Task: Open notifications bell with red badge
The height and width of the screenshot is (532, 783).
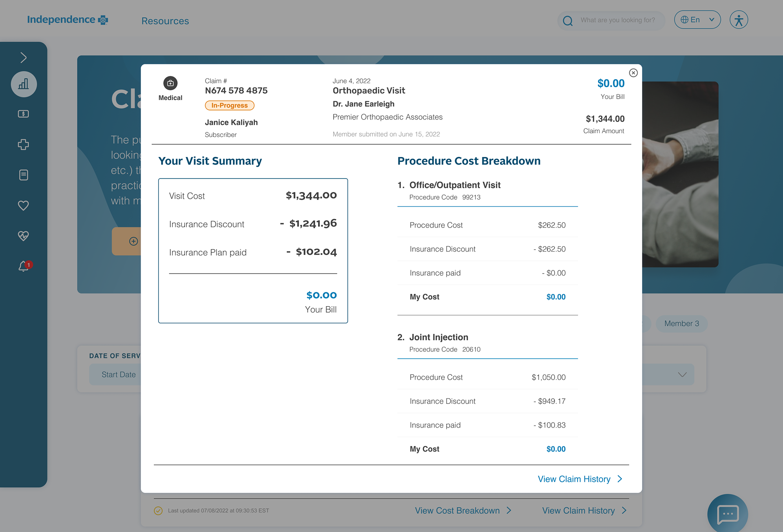Action: 24,266
